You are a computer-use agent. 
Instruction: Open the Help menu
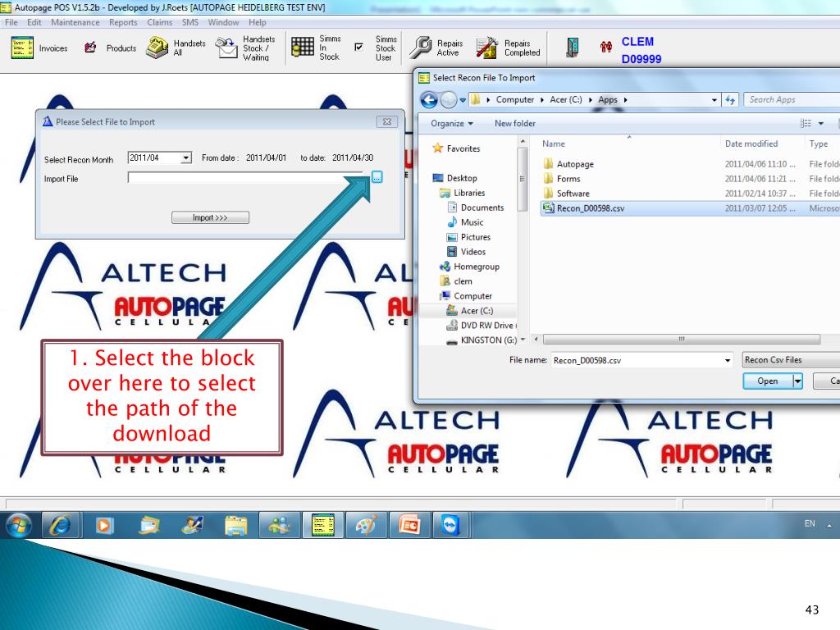coord(257,22)
